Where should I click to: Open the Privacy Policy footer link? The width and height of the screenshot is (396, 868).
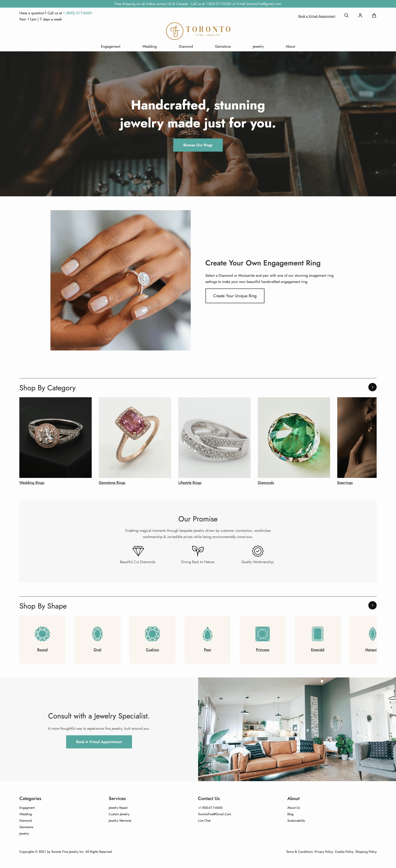tap(324, 852)
